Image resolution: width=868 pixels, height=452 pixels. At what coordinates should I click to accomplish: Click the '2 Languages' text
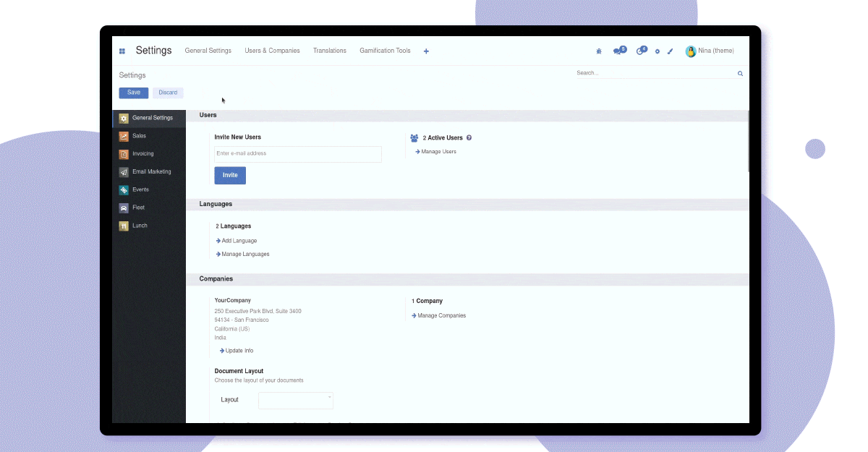[234, 226]
